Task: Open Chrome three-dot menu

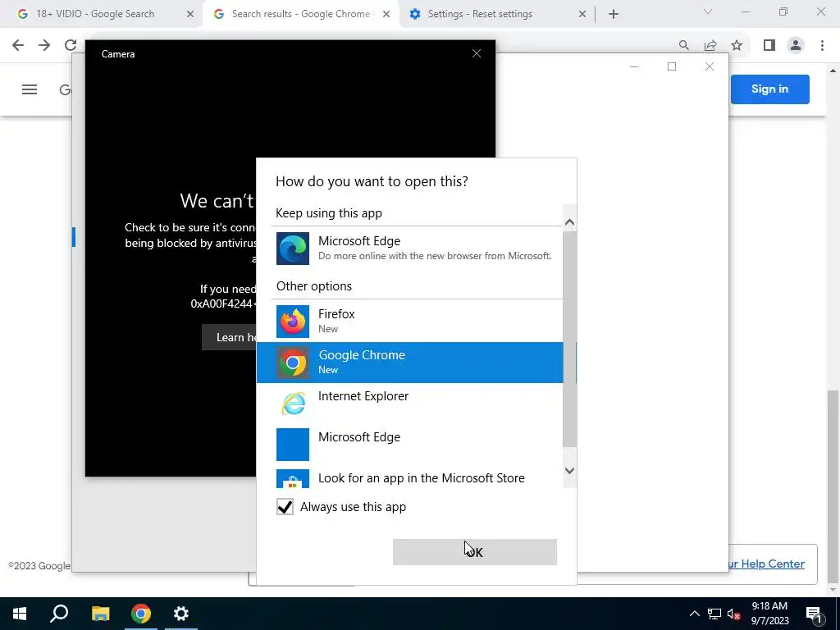Action: [822, 46]
